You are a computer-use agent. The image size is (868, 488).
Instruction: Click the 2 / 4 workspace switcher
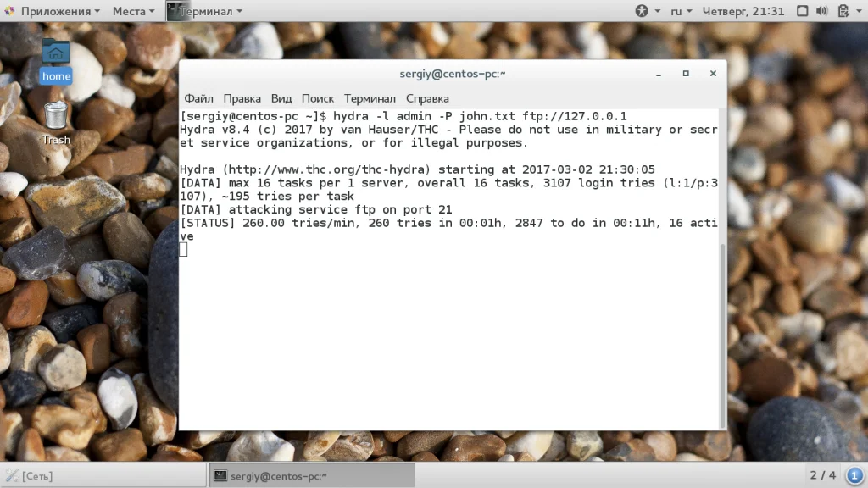pos(822,475)
